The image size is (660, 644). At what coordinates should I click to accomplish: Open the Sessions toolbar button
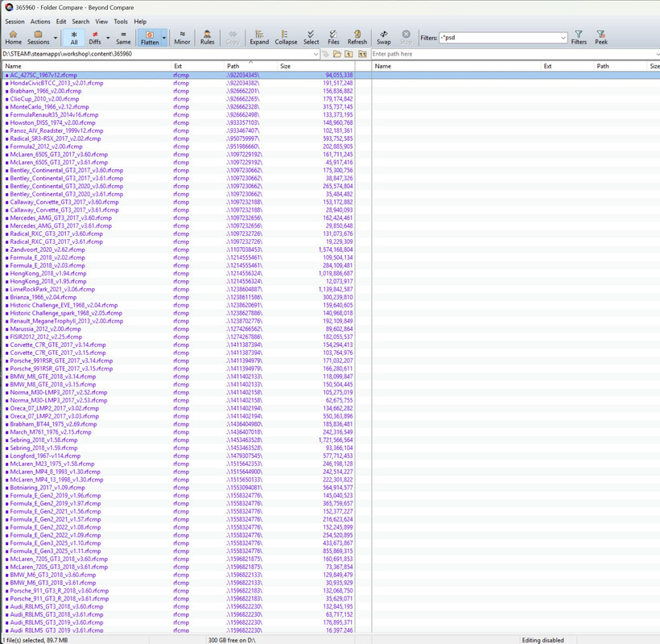point(38,38)
